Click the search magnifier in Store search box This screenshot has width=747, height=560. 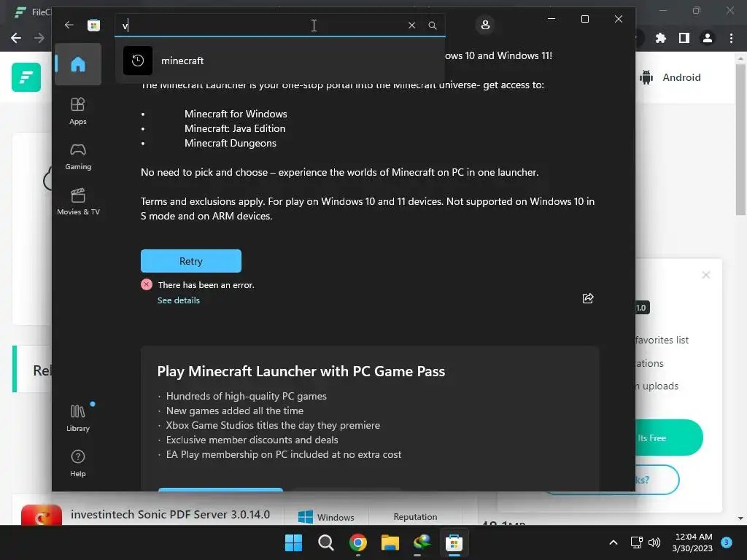click(432, 26)
